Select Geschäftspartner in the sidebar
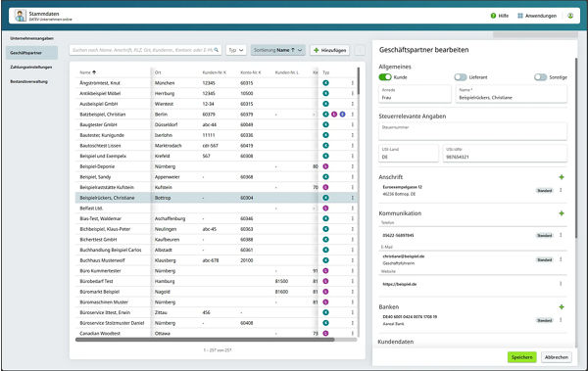588x371 pixels. pyautogui.click(x=32, y=53)
